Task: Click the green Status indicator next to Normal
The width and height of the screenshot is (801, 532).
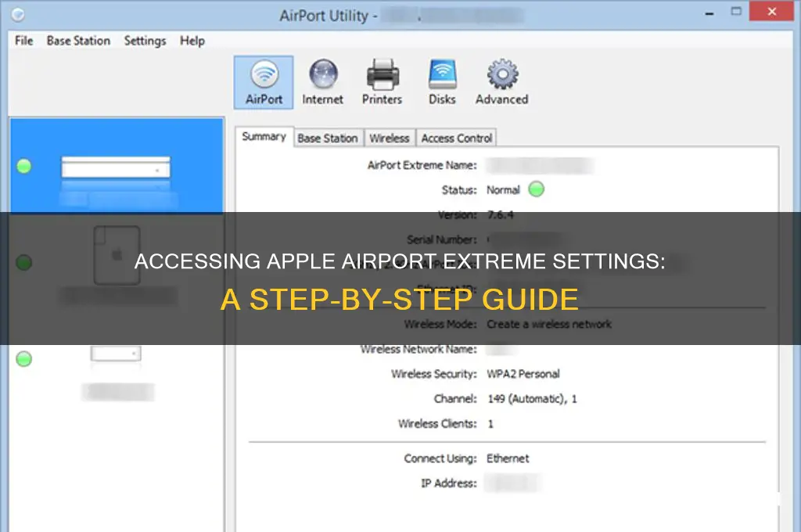Action: [536, 189]
